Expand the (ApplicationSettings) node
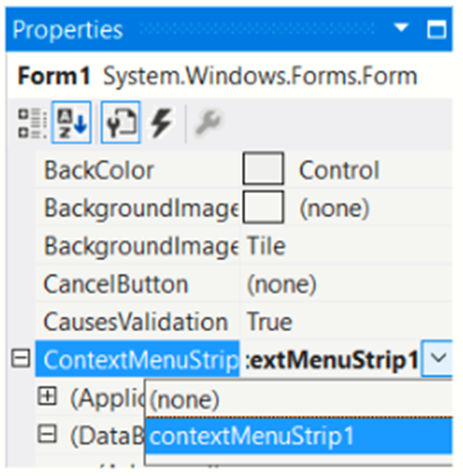Screen dimensions: 463x476 coord(48,397)
